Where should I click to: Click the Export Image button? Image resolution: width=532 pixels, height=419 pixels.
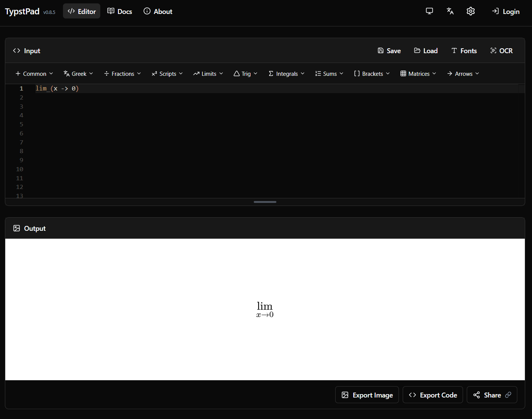point(367,395)
